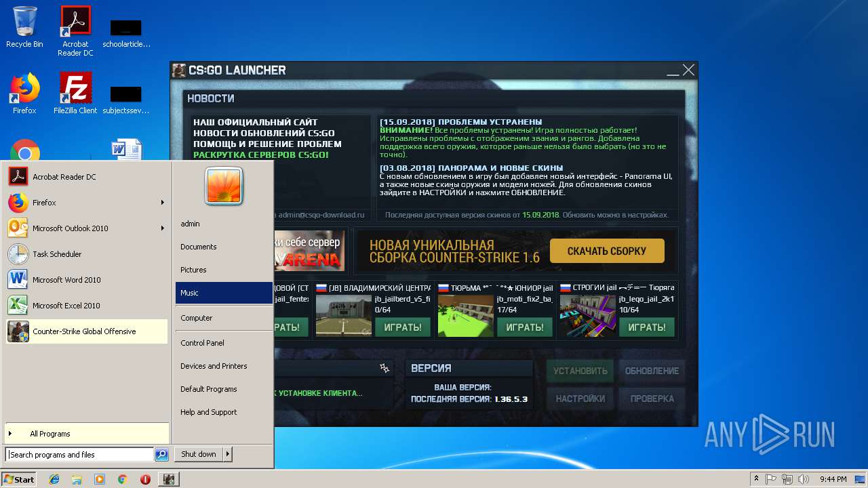Click НОВОСТИ ОБНОВЛЕНИЙ CS:GO link
The width and height of the screenshot is (868, 488).
[x=264, y=133]
